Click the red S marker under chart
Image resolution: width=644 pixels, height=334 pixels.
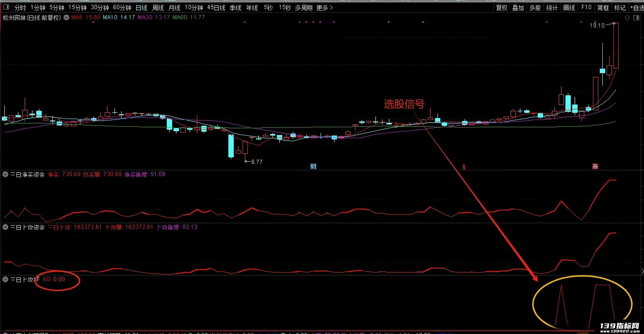point(464,167)
